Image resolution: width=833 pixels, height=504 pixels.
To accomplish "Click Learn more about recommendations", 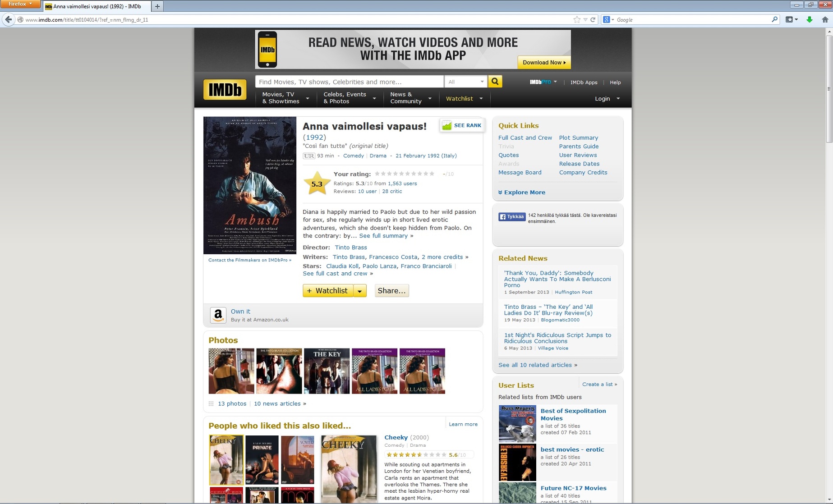I will click(x=463, y=424).
